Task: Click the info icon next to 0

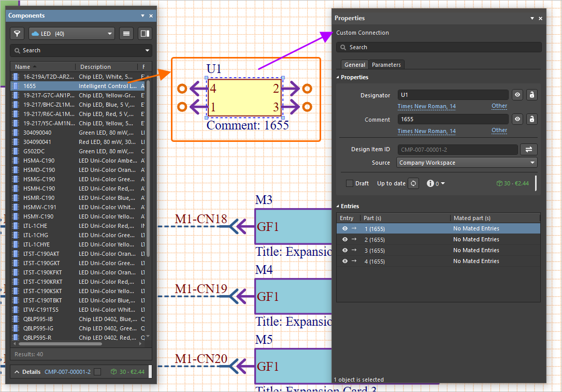Action: click(430, 183)
